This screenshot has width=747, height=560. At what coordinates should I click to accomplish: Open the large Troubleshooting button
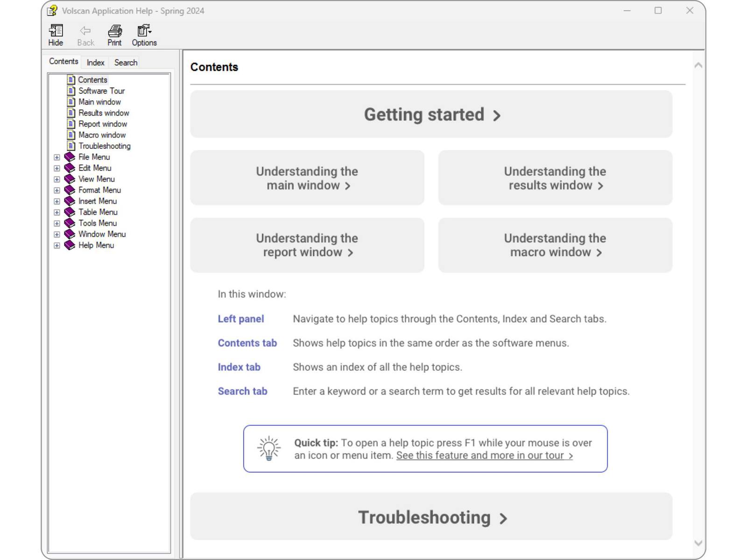(431, 517)
